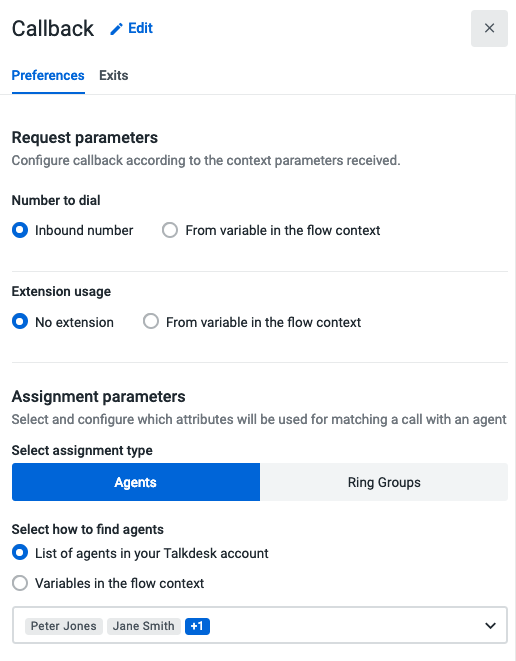Click the +1 additional agents badge

coord(197,626)
